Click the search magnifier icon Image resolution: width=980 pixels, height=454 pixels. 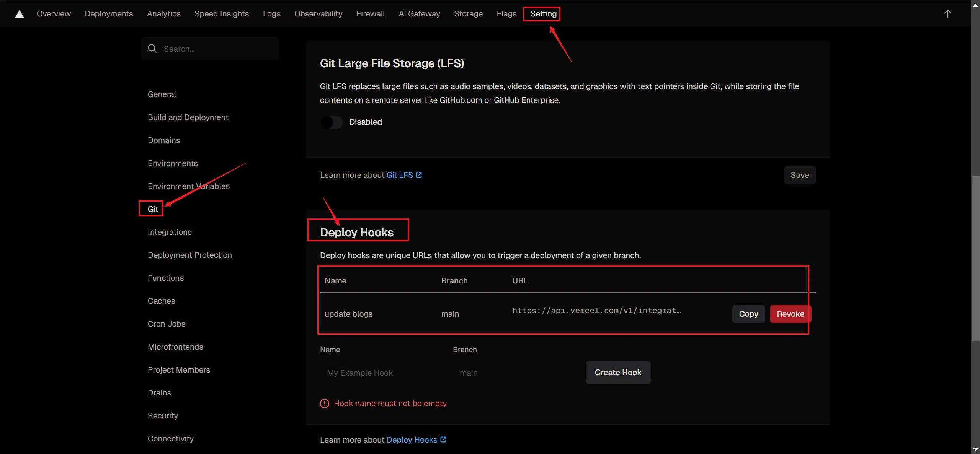pyautogui.click(x=152, y=49)
